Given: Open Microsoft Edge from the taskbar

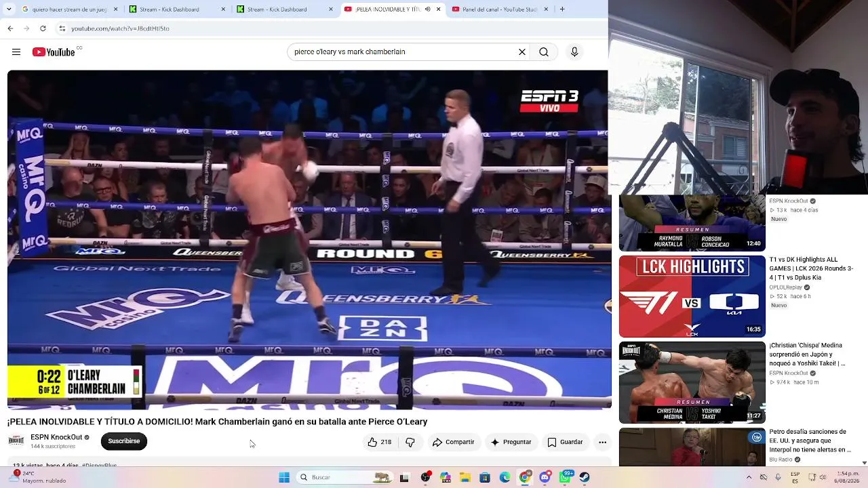Looking at the screenshot, I should tap(505, 477).
